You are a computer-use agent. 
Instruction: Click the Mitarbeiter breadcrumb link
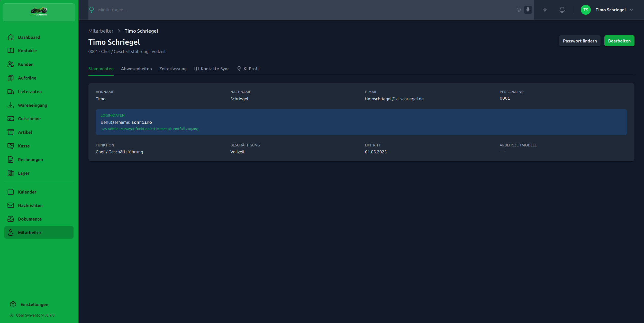tap(101, 31)
